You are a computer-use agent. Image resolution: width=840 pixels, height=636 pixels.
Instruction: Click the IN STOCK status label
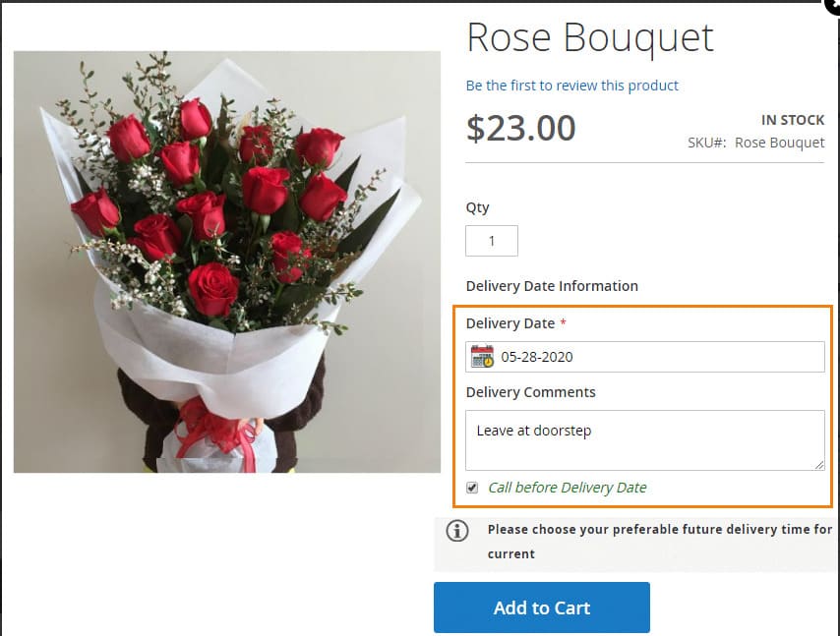[x=793, y=120]
